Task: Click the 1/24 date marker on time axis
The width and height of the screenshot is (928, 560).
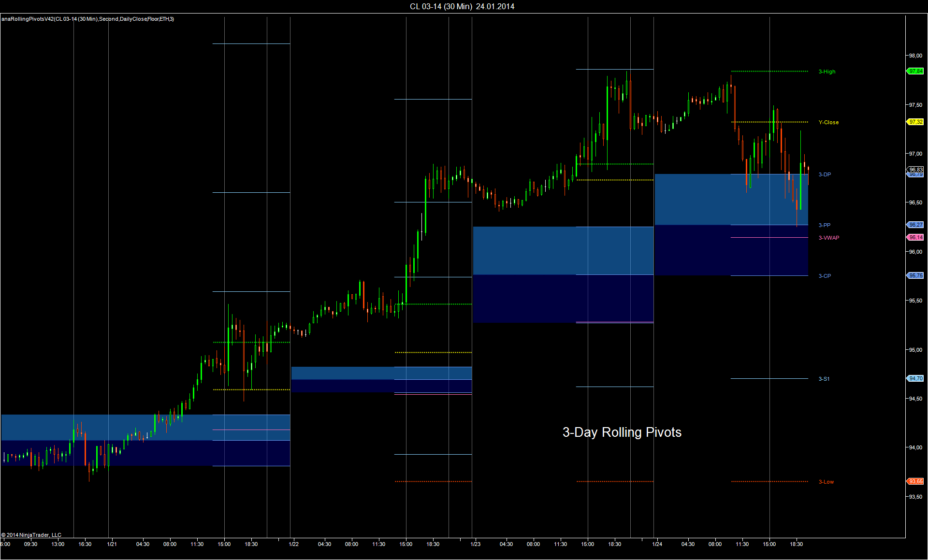Action: 657,544
